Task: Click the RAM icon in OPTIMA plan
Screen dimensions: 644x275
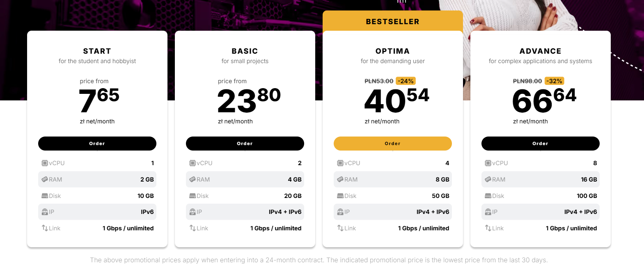Action: click(x=340, y=180)
